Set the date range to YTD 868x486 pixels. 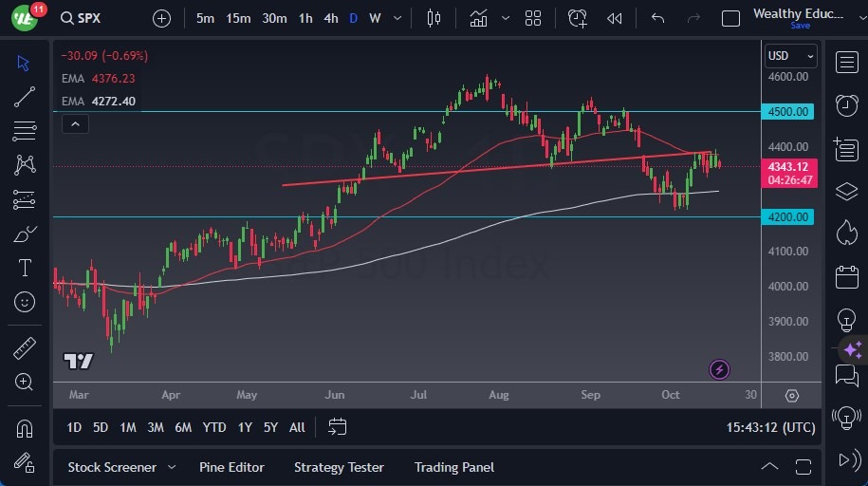point(214,427)
